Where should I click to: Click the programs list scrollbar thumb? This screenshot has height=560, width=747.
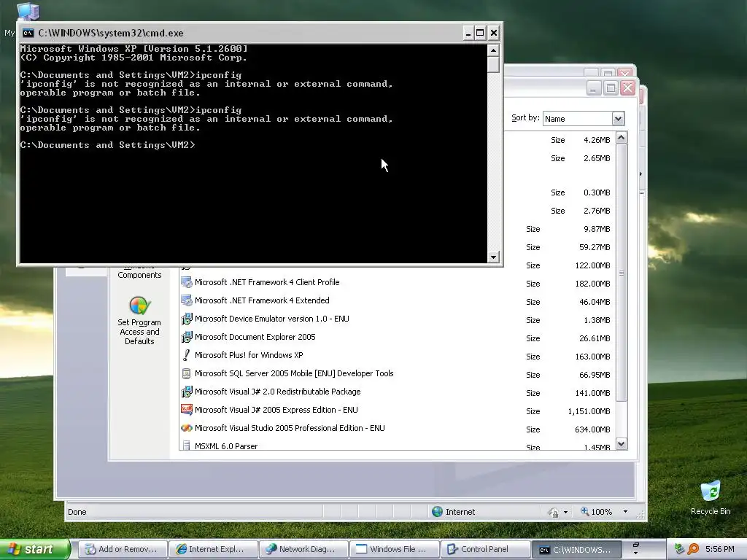(621, 273)
